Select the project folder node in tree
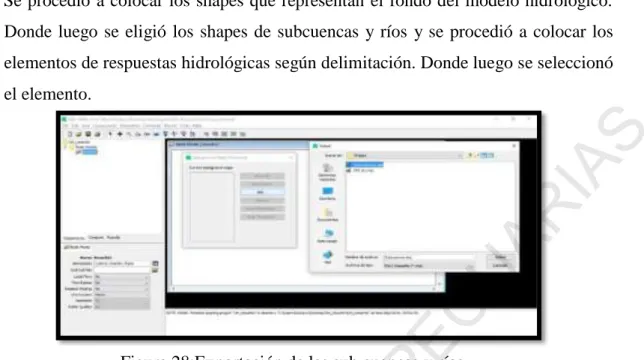 click(76, 142)
